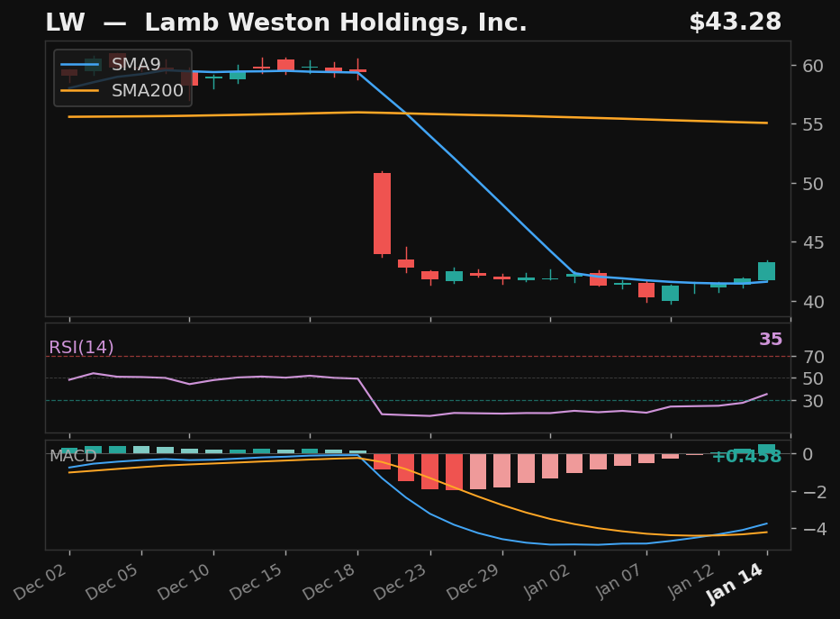840x619 pixels.
Task: Click the Dec 18 date label
Action: point(329,581)
